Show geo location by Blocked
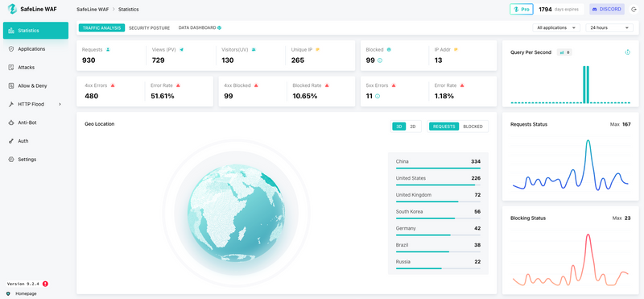The image size is (644, 299). pos(473,127)
